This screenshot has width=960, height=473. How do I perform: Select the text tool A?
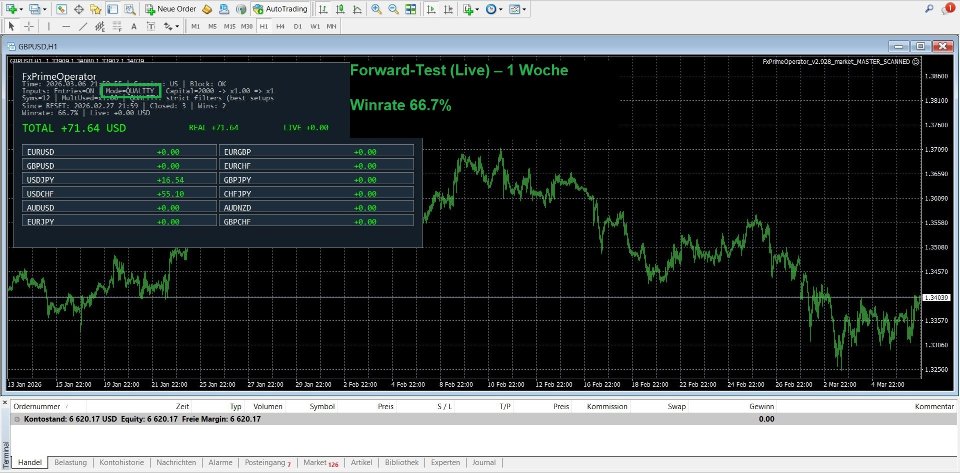coord(134,26)
